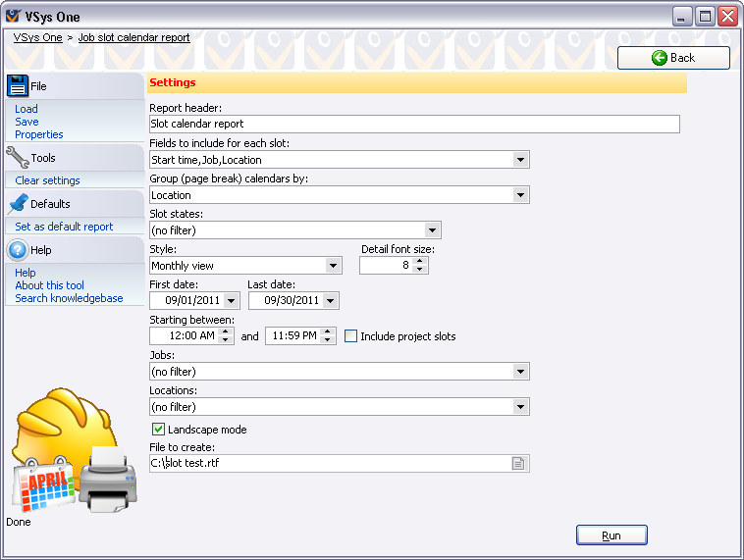Click the Back button
Viewport: 744px width, 560px height.
pos(673,58)
